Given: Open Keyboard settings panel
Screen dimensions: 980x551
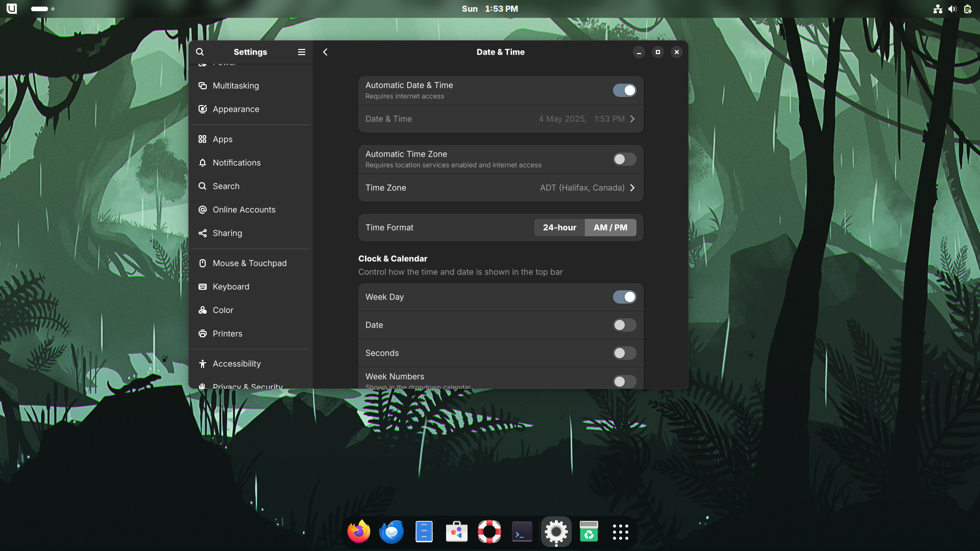Looking at the screenshot, I should point(251,287).
